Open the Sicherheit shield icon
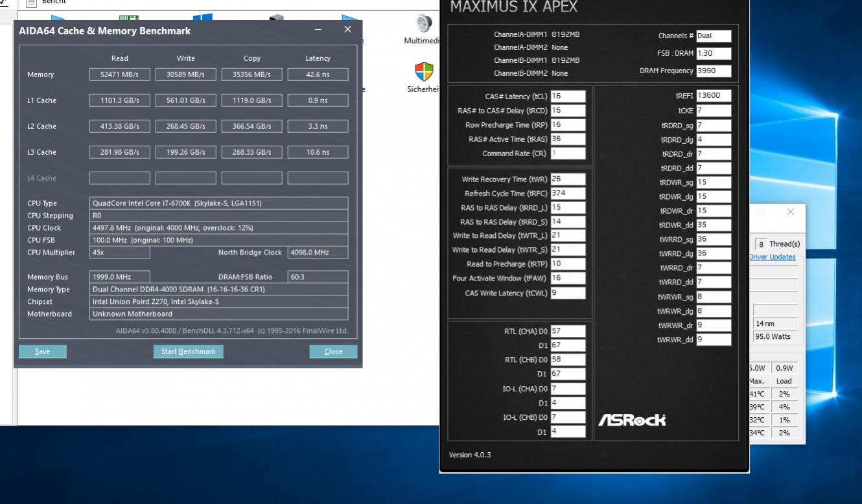862x504 pixels. click(x=424, y=71)
